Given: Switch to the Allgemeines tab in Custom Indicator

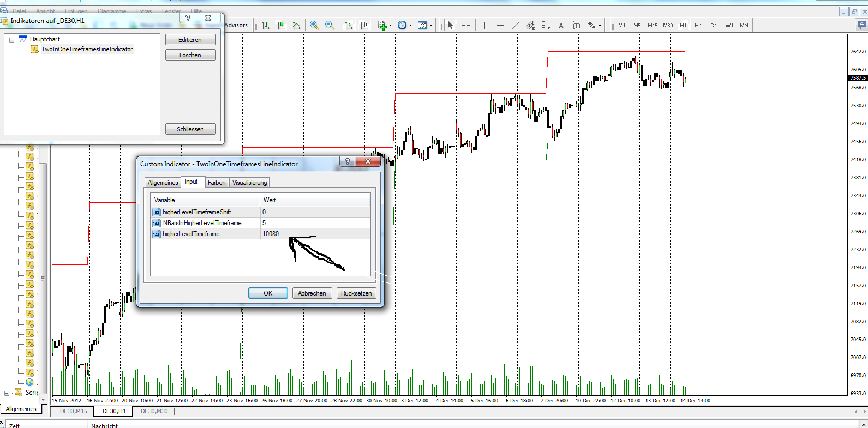Looking at the screenshot, I should pos(163,183).
